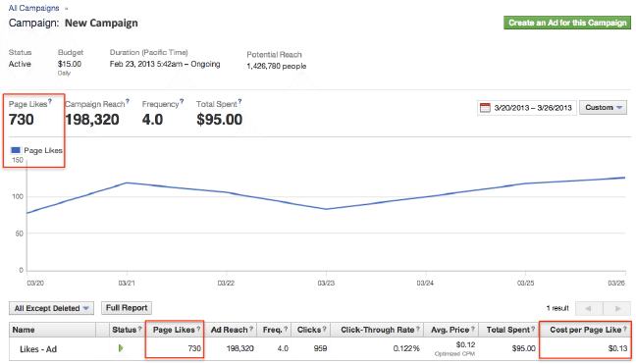
Task: Open the Custom date range dropdown
Action: click(604, 107)
